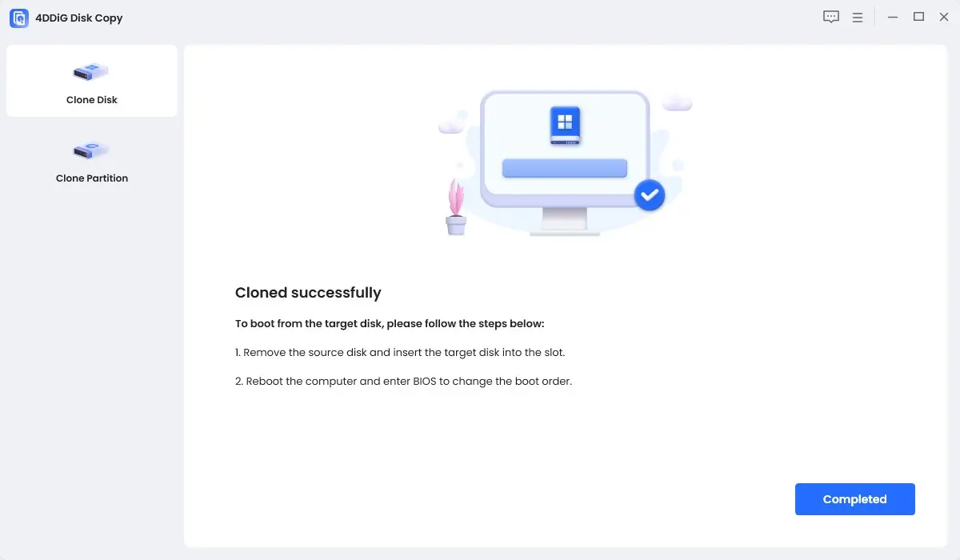Image resolution: width=960 pixels, height=560 pixels.
Task: Click the blue checkmark badge on monitor
Action: click(650, 194)
